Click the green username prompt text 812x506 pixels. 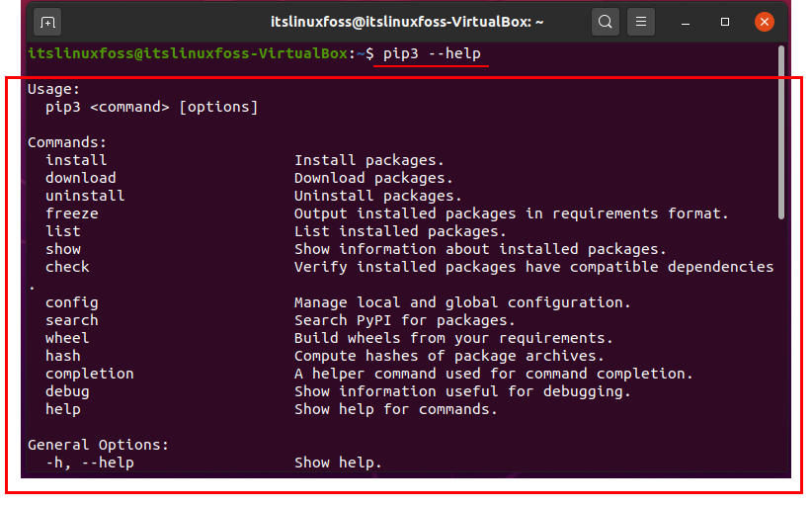click(x=188, y=53)
